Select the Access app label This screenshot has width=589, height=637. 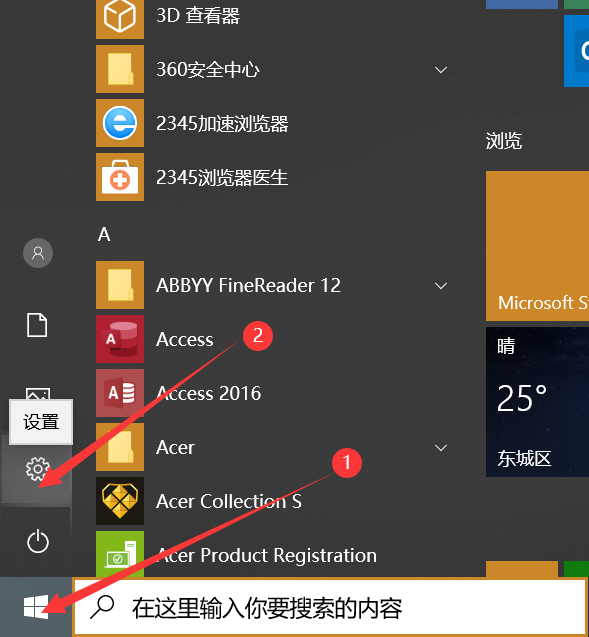185,340
